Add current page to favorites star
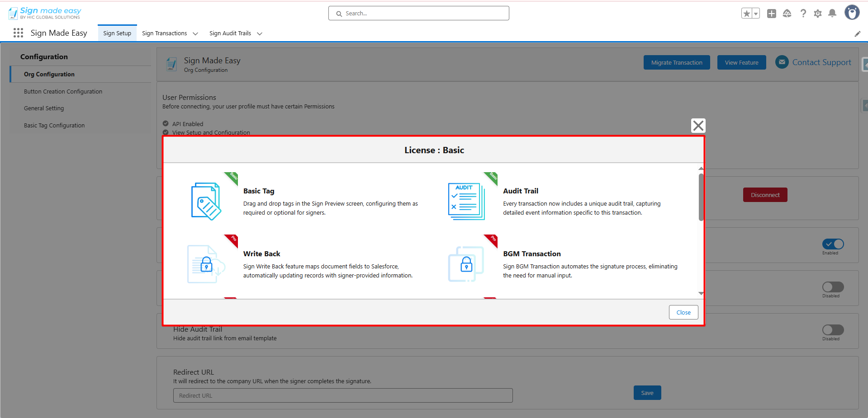The image size is (868, 418). coord(747,14)
